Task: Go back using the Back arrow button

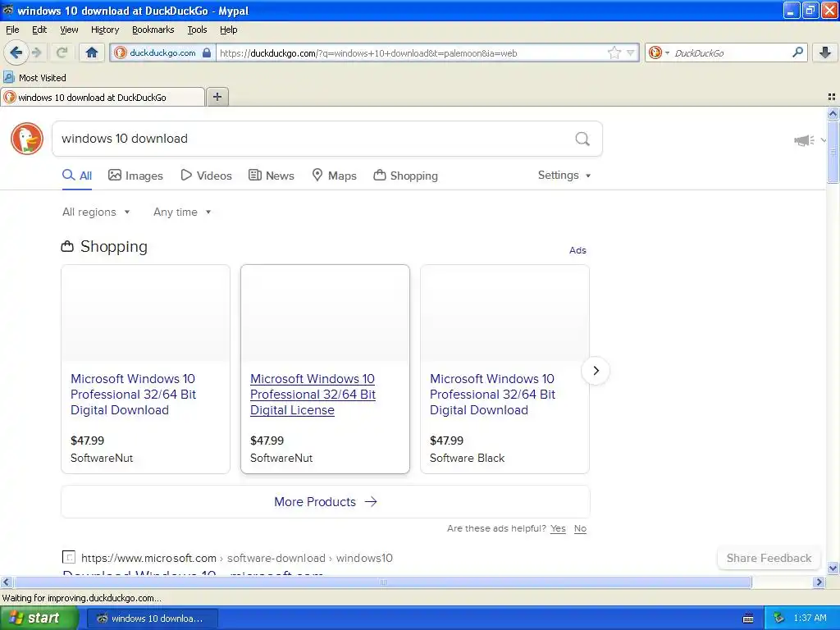Action: pyautogui.click(x=16, y=52)
